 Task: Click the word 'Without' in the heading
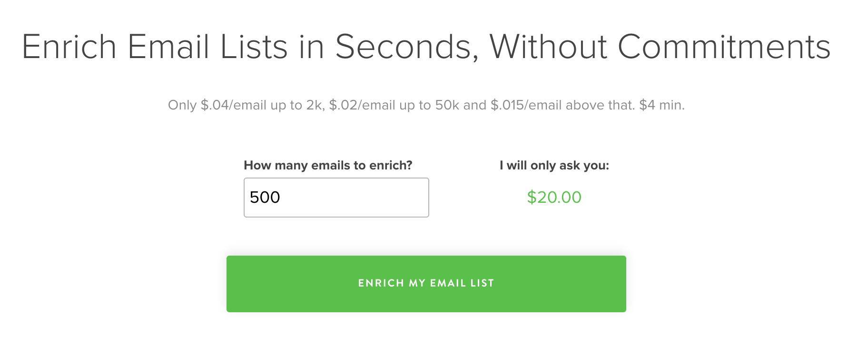coord(548,47)
